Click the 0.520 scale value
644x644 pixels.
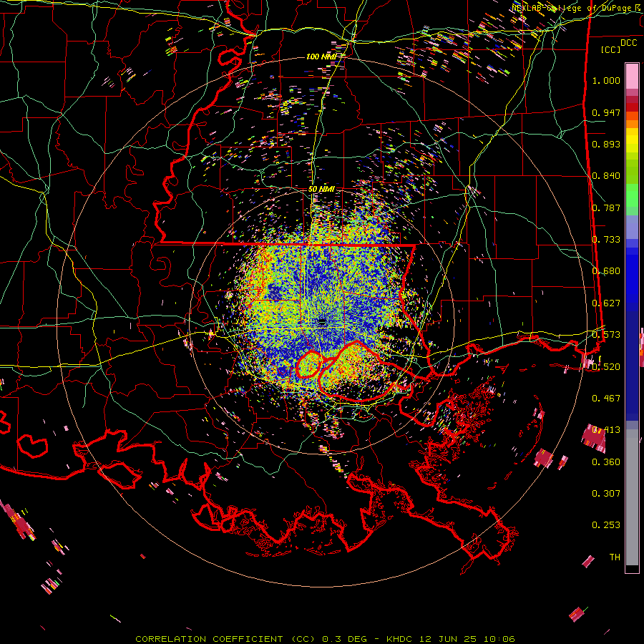point(606,367)
